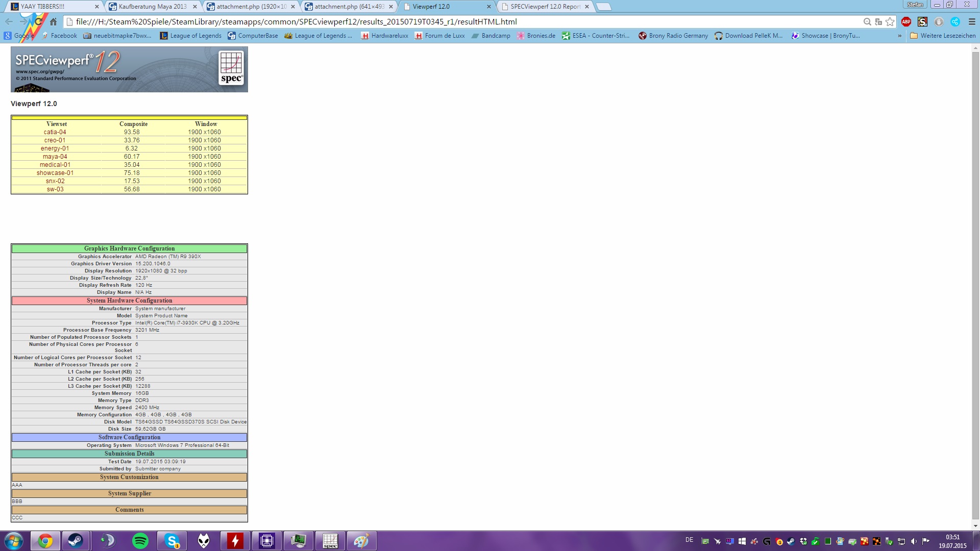This screenshot has height=551, width=980.
Task: Click the page vertical scrollbar
Action: (x=975, y=287)
